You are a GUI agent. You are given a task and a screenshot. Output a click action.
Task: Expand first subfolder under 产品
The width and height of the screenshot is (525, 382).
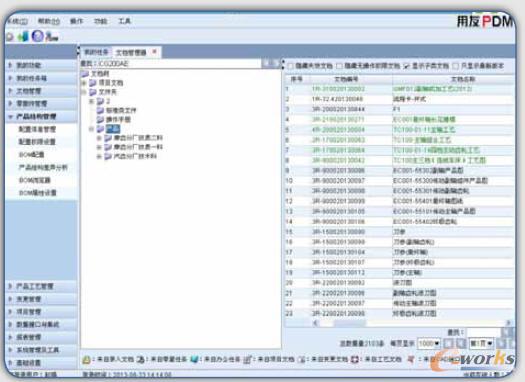(x=99, y=138)
